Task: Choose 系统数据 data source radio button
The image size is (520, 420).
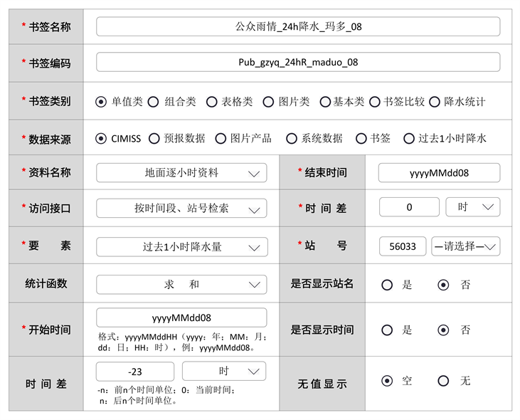Action: (291, 139)
